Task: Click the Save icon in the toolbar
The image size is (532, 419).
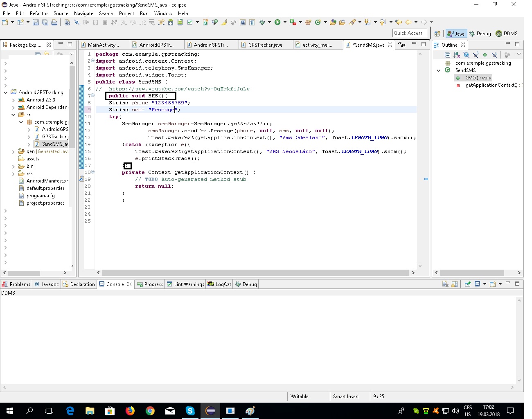Action: pos(36,23)
